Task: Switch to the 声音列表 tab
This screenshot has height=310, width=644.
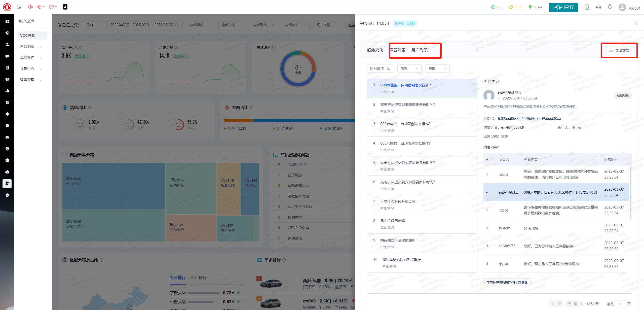Action: click(x=398, y=50)
